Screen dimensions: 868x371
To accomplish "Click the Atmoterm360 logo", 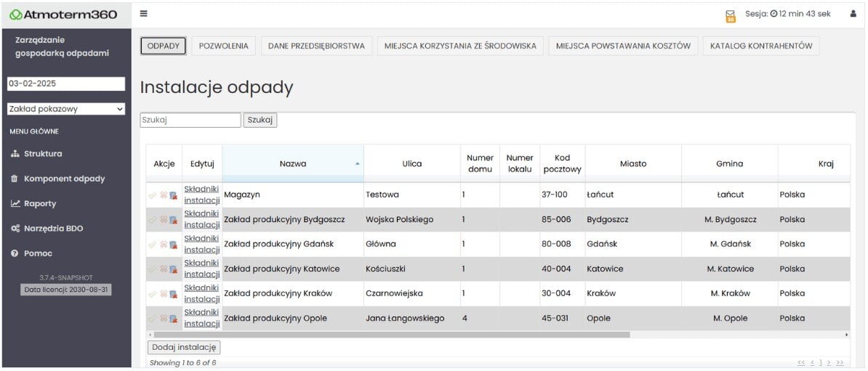I will point(64,15).
